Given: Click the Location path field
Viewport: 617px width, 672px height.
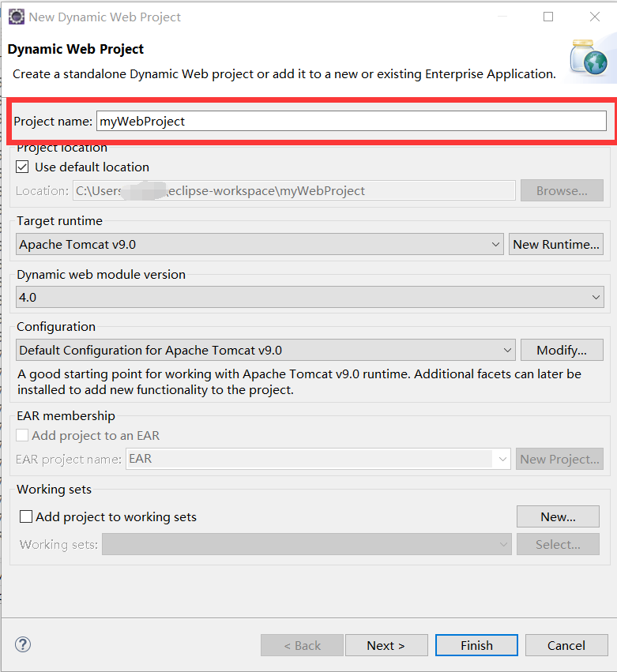Looking at the screenshot, I should (x=294, y=190).
